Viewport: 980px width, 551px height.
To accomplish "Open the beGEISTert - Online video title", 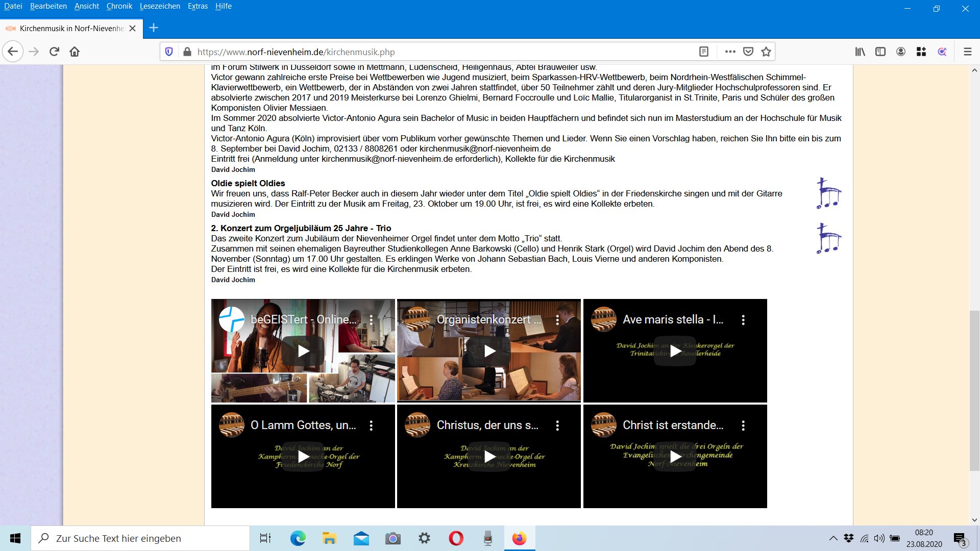I will pos(304,320).
